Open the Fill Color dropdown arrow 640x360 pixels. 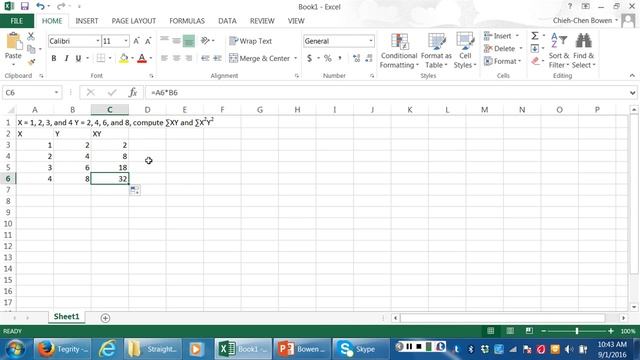point(132,58)
